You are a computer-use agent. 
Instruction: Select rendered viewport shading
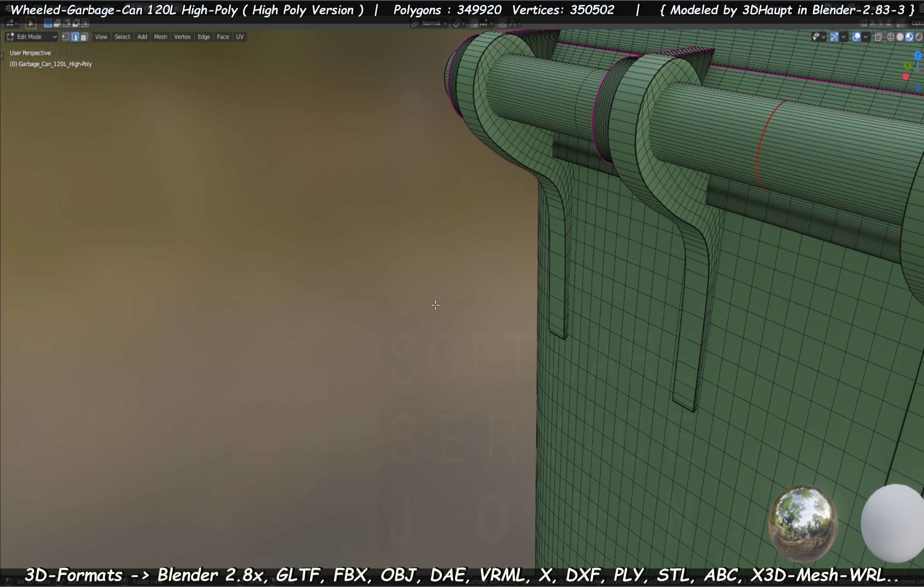coord(918,37)
